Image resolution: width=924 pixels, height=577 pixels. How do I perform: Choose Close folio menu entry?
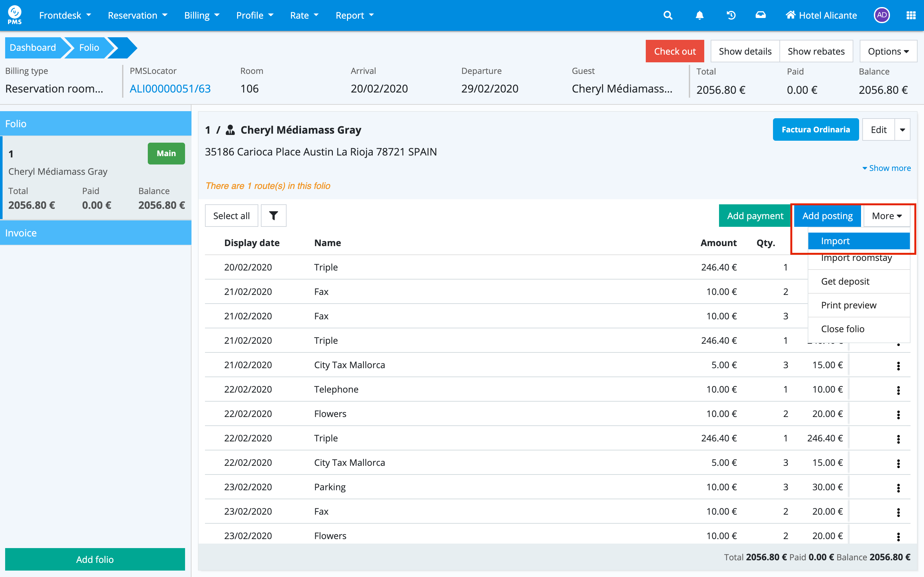point(842,329)
